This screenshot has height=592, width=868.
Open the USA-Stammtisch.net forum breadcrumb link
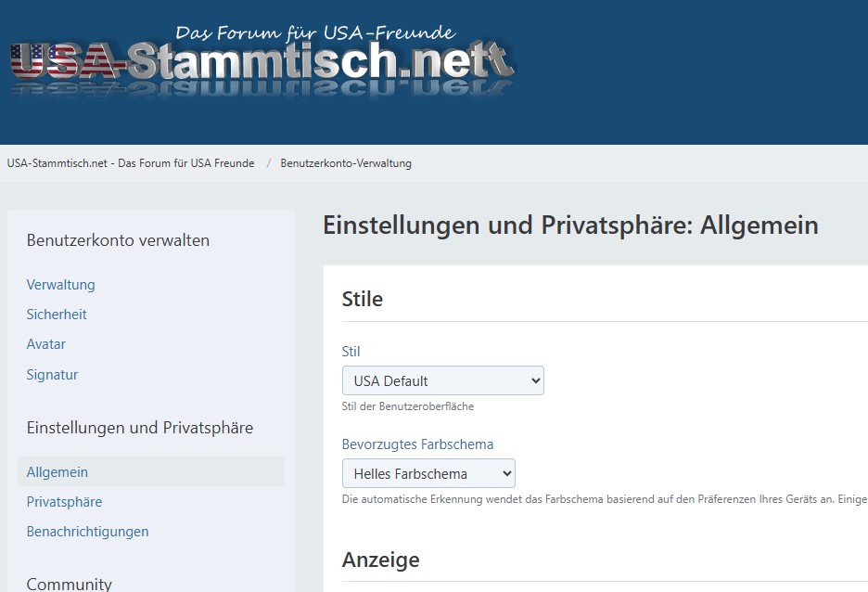point(131,163)
